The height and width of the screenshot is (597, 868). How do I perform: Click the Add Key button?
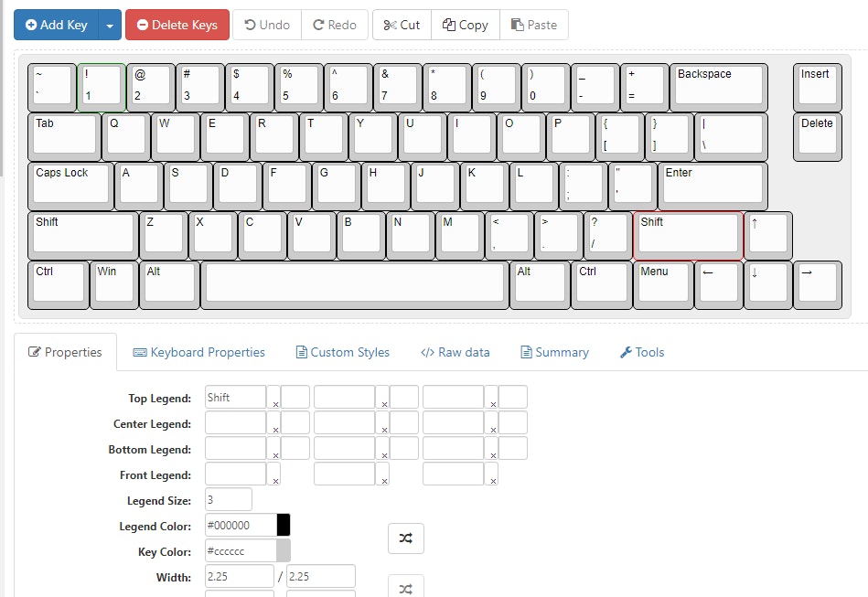(56, 25)
